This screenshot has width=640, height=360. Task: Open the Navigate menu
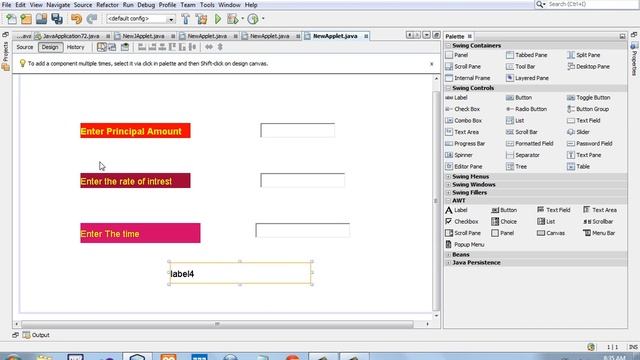[x=58, y=5]
